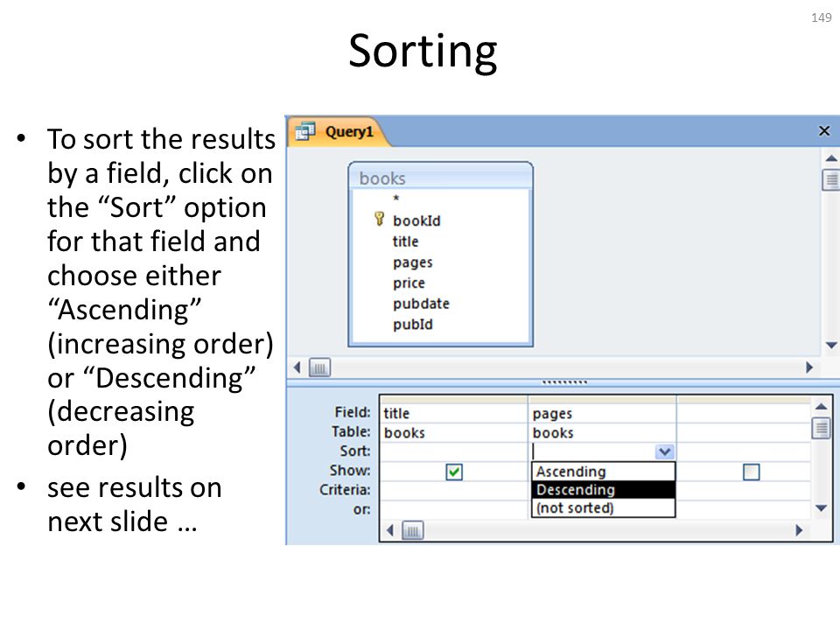
Task: Click the down arrow of the table pane's vertical scrollbar
Action: (x=831, y=346)
